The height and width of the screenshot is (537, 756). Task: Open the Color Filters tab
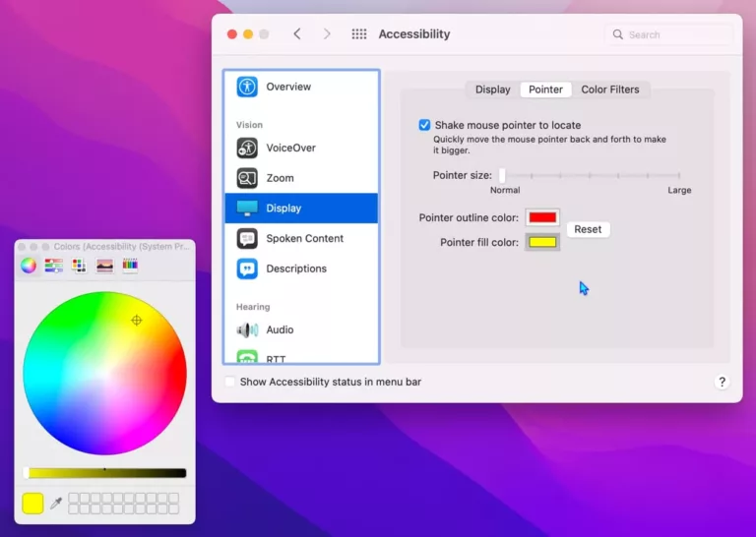pyautogui.click(x=610, y=89)
